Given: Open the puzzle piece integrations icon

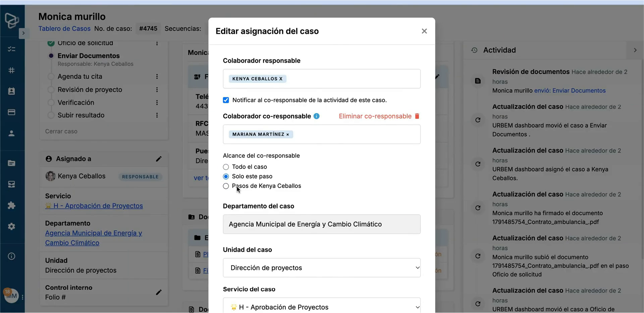Looking at the screenshot, I should [x=11, y=206].
